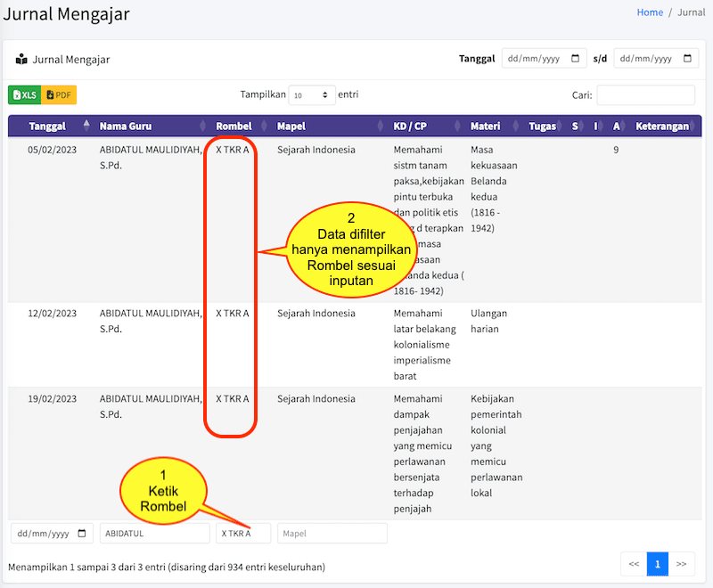Screen dimensions: 713x588
Task: Select the date cell 12/02/2023
Action: [x=53, y=313]
